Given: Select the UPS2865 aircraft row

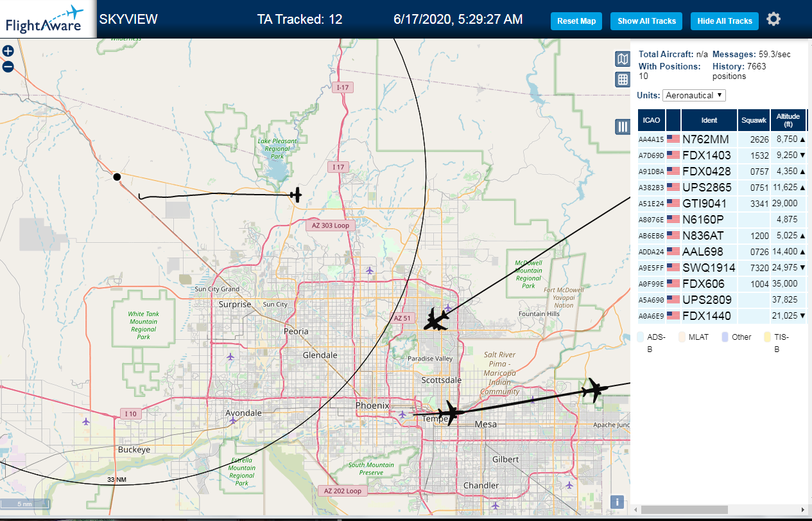Looking at the screenshot, I should click(x=722, y=187).
